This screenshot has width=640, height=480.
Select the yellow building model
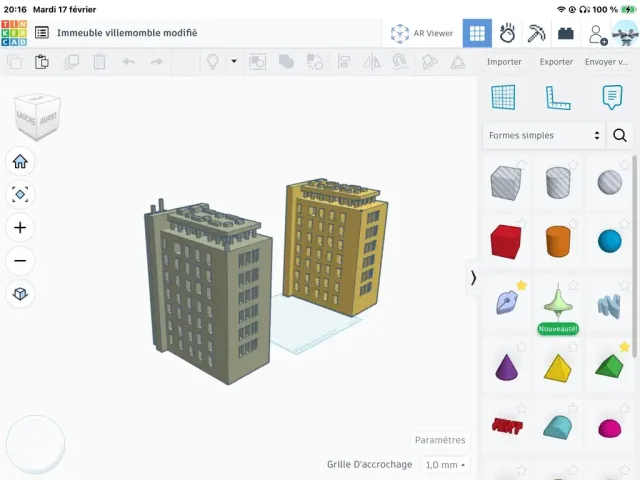[x=336, y=247]
